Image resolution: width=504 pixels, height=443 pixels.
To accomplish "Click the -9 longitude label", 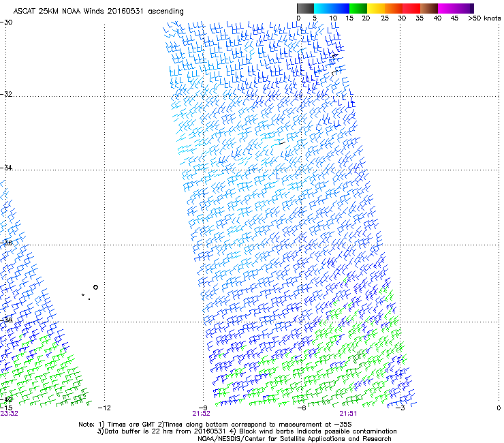I will point(203,408).
